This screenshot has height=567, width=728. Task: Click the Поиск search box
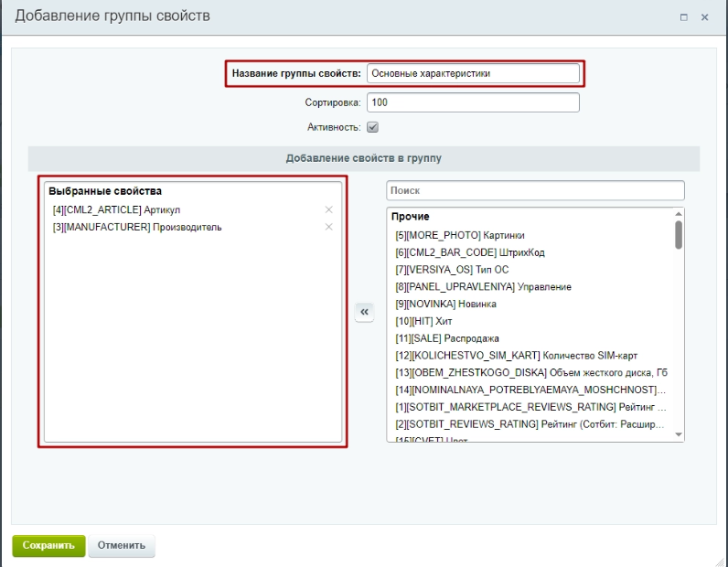535,190
